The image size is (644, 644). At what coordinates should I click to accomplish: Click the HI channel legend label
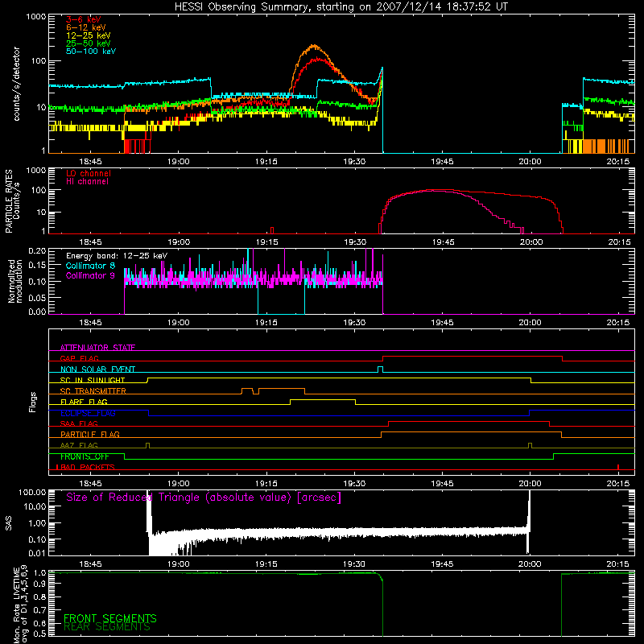point(87,182)
